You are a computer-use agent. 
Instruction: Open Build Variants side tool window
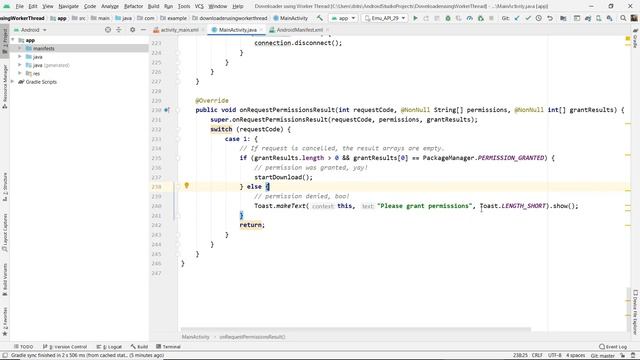coord(4,280)
